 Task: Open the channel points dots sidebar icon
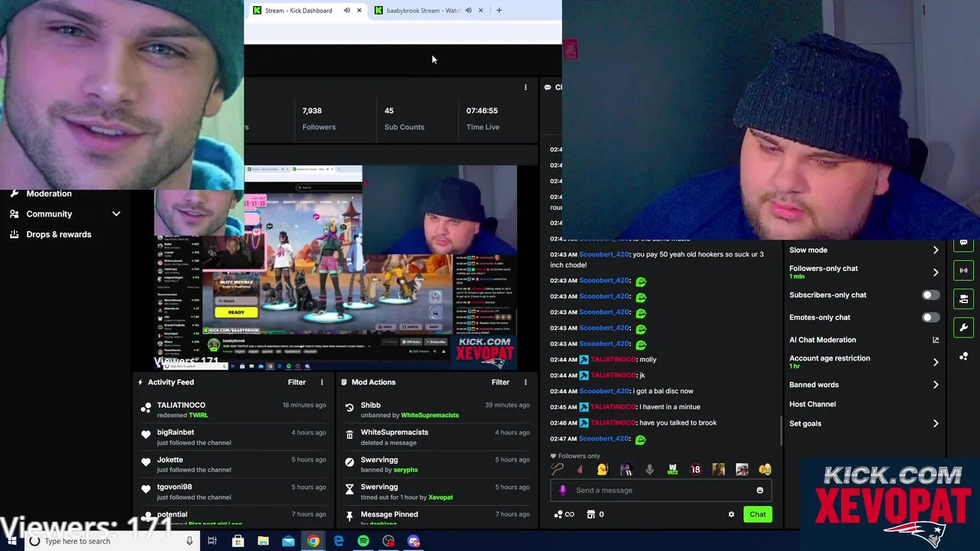[963, 357]
